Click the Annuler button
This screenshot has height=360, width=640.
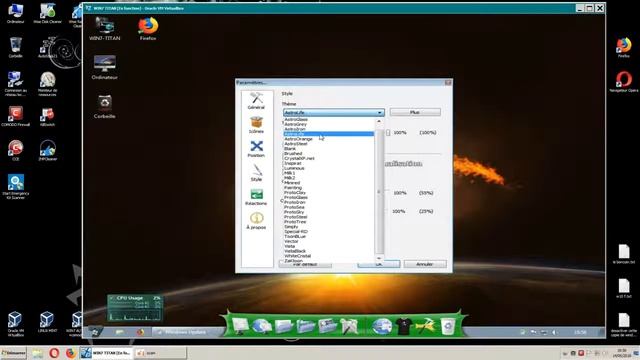pos(425,264)
